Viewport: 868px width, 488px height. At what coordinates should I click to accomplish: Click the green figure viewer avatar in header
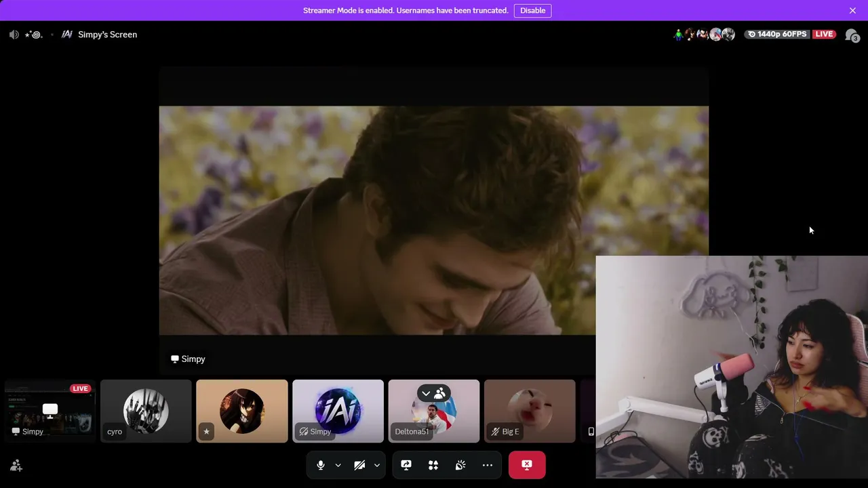click(678, 35)
